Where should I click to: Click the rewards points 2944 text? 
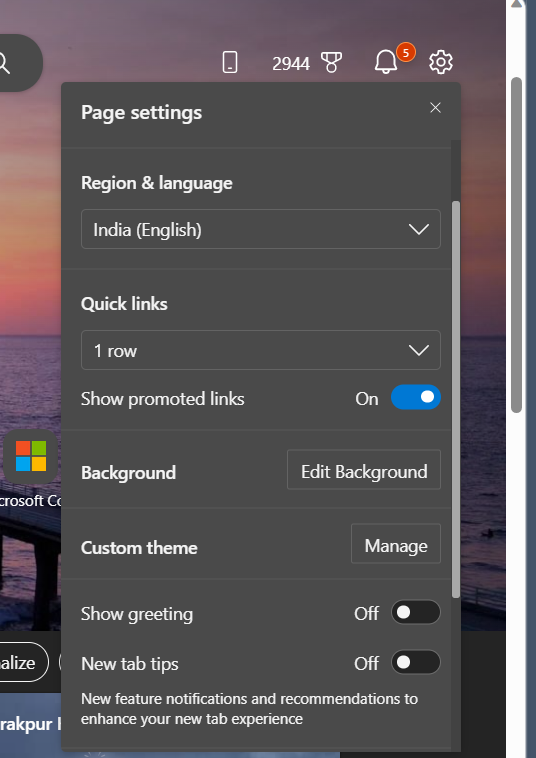(x=291, y=63)
